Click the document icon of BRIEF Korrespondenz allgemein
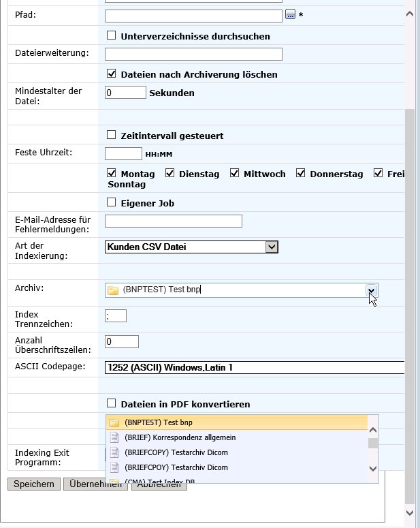 point(114,437)
